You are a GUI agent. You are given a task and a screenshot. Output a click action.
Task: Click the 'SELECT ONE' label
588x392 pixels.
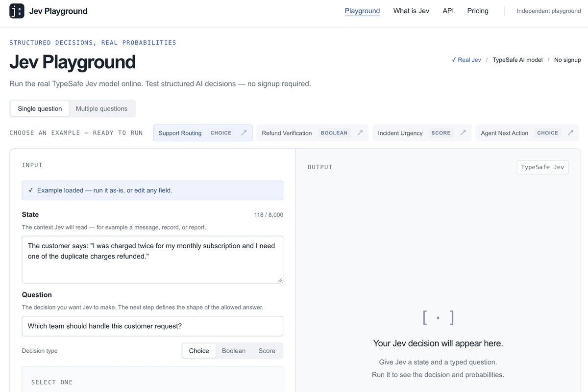click(x=52, y=382)
